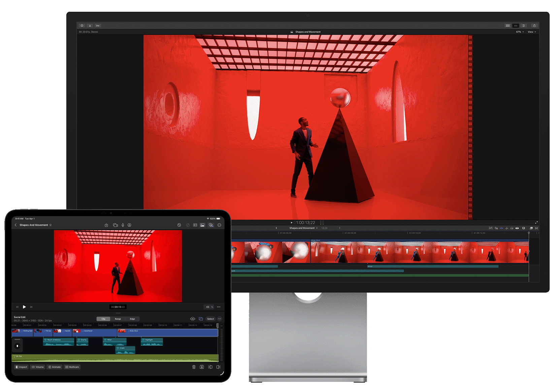This screenshot has height=392, width=555.
Task: Tap the microphone icon to record a voiceover
Action: 123,225
